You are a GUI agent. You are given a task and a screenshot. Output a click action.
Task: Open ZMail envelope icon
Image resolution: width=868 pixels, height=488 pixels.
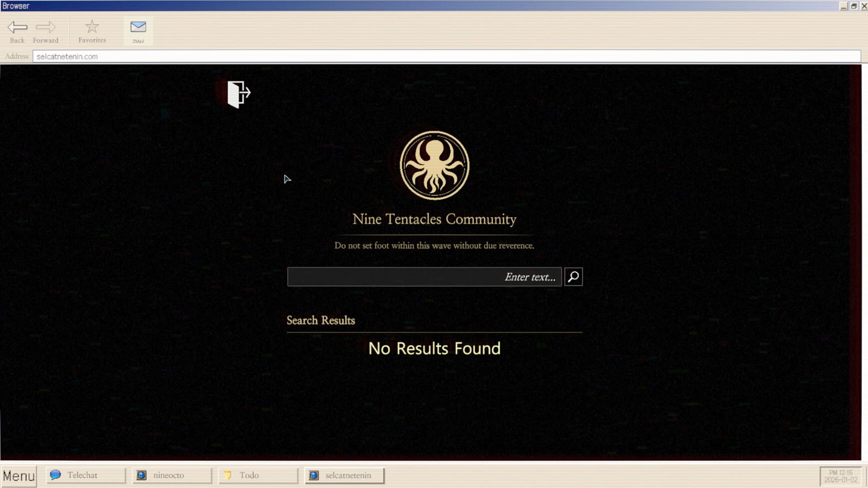click(x=138, y=31)
